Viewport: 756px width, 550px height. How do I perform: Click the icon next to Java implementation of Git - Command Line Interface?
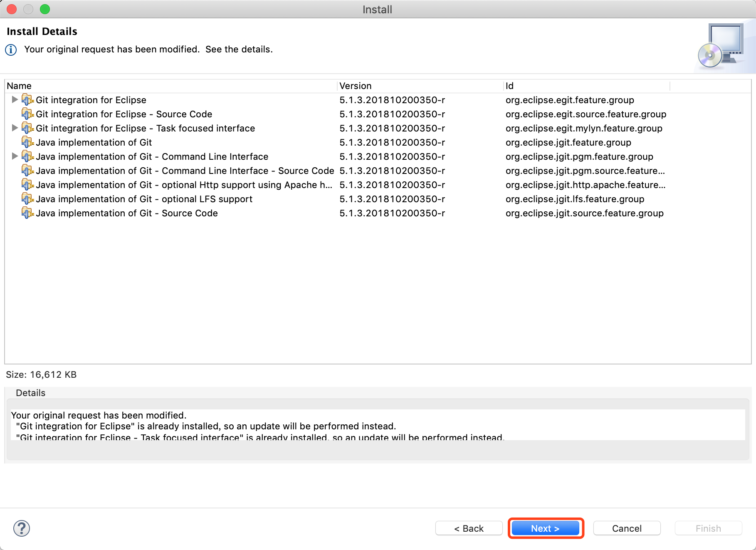[x=27, y=156]
